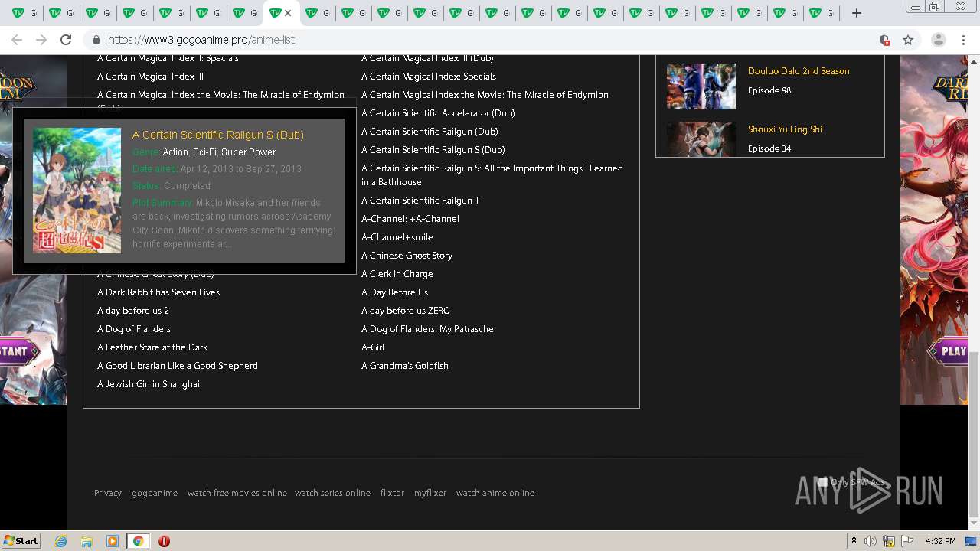Go back with the browser back arrow
980x551 pixels.
pos(17,40)
